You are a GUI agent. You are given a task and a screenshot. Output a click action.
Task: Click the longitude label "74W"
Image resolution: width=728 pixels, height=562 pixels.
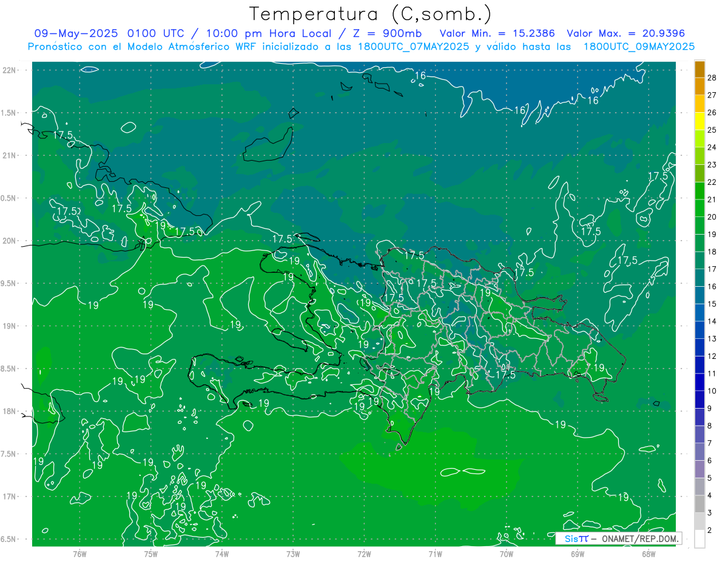[222, 554]
